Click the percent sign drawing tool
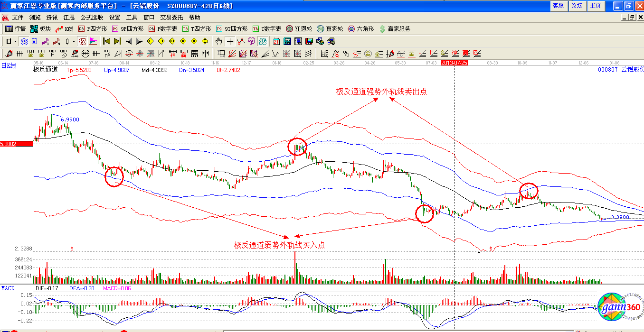The height and width of the screenshot is (332, 644). tap(346, 54)
